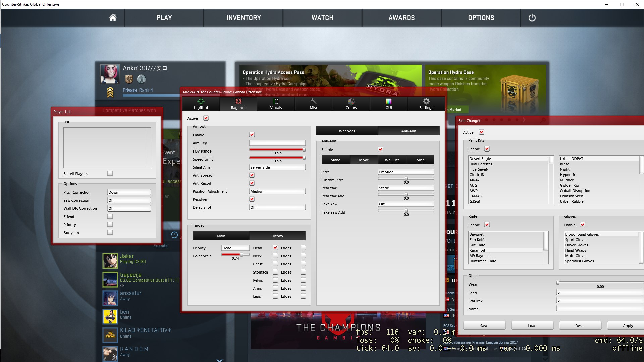Screen dimensions: 644x362
Task: Open the WATCH menu
Action: (x=322, y=18)
